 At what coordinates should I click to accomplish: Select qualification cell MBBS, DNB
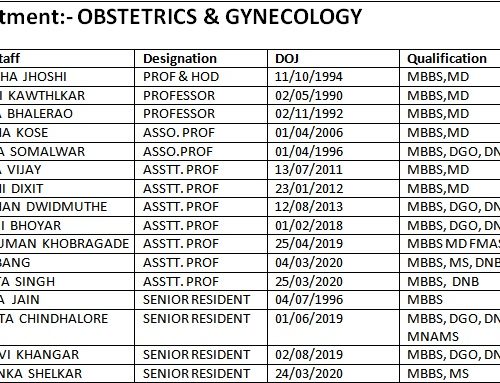[450, 282]
